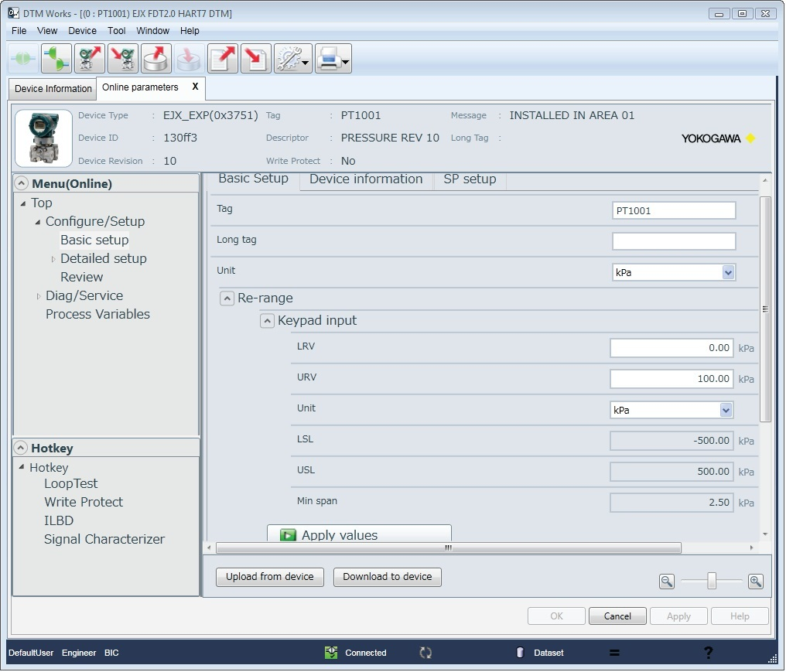The width and height of the screenshot is (786, 672).
Task: Collapse the Re-range section header
Action: (x=227, y=297)
